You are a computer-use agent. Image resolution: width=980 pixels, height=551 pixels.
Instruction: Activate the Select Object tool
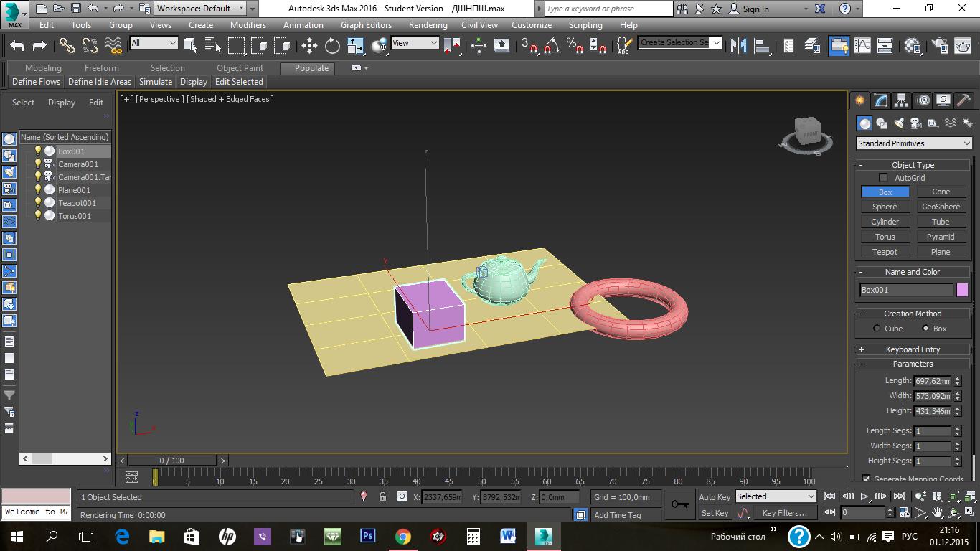tap(190, 45)
